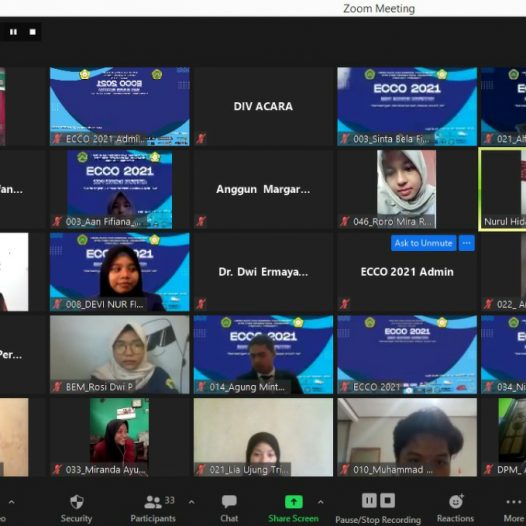Click muted mic icon on ECCO 2021 Admin tile

pyautogui.click(x=345, y=304)
